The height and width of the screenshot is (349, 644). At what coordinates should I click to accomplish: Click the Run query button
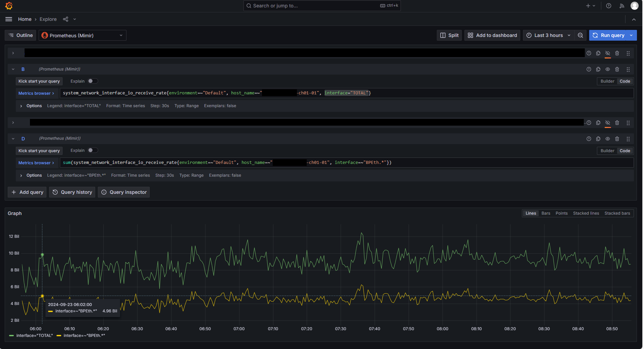pyautogui.click(x=609, y=35)
